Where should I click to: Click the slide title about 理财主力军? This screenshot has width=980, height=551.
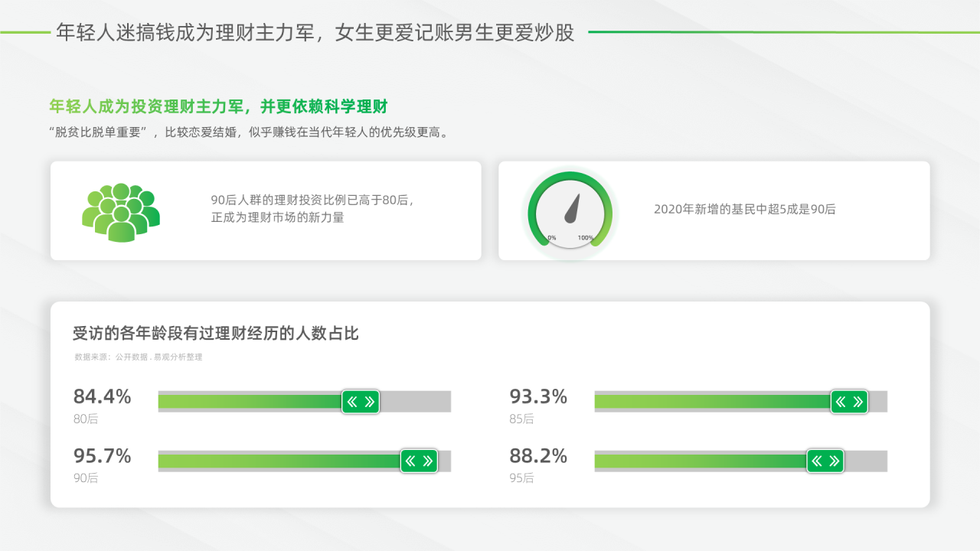point(315,32)
